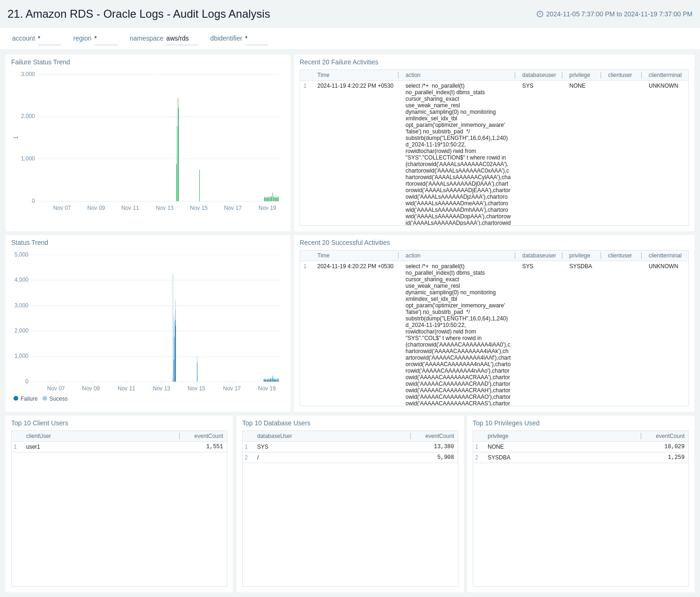This screenshot has height=597, width=700.
Task: Click the clock icon beside the time range
Action: (x=540, y=14)
